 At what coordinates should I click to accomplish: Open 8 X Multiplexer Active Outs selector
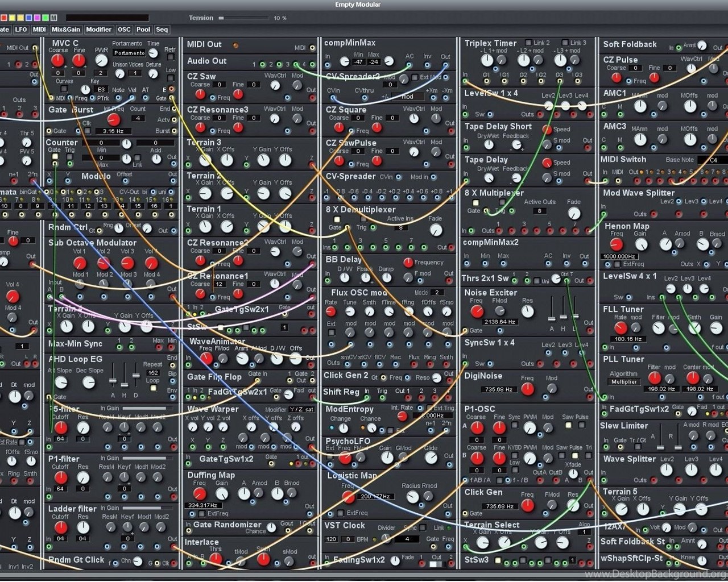click(539, 211)
